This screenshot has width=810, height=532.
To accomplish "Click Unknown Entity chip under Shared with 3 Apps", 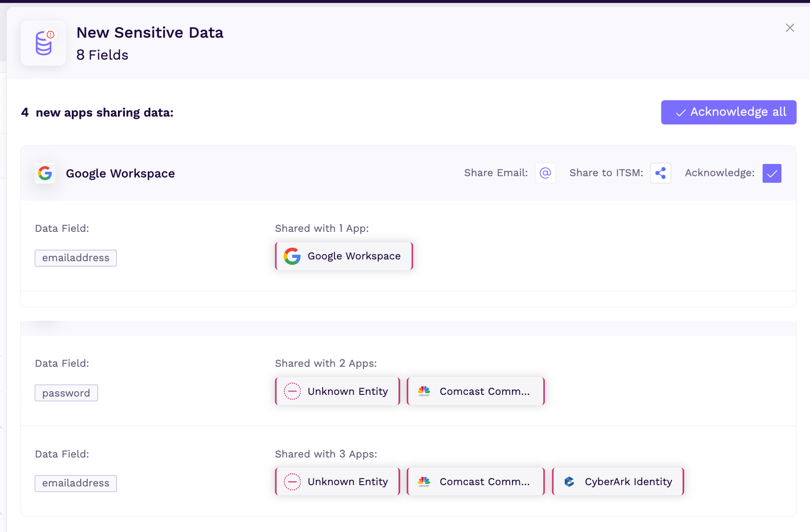I will [x=337, y=482].
